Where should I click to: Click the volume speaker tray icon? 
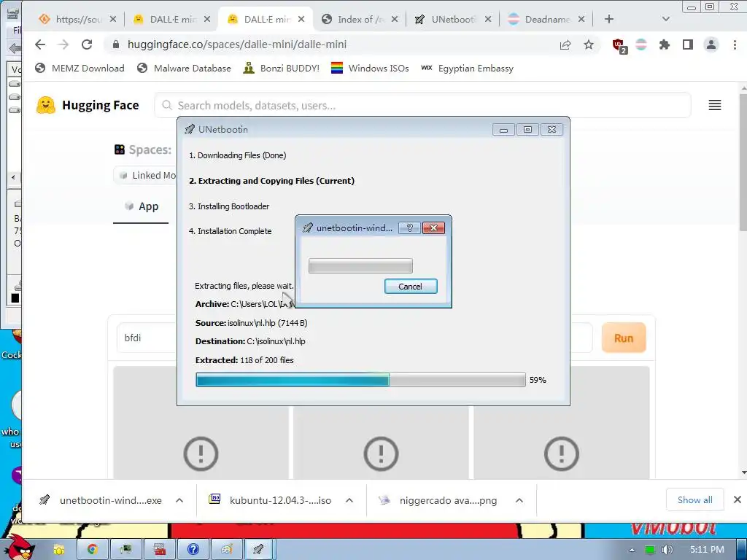pyautogui.click(x=667, y=550)
